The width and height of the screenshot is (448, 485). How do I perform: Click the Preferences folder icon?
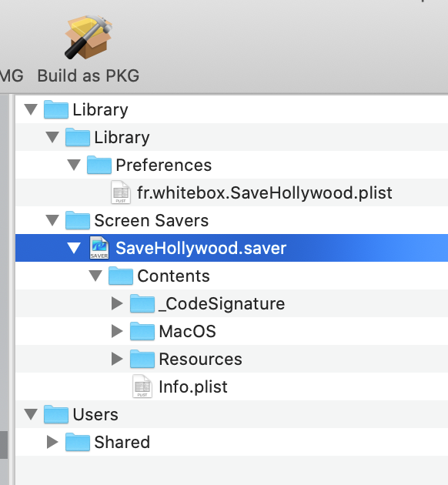tap(99, 165)
